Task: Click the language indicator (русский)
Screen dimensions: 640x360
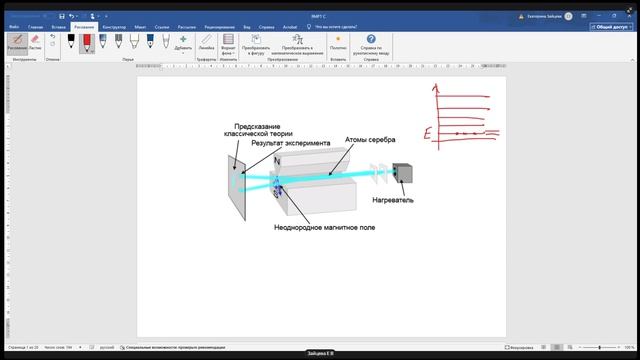Action: 107,347
